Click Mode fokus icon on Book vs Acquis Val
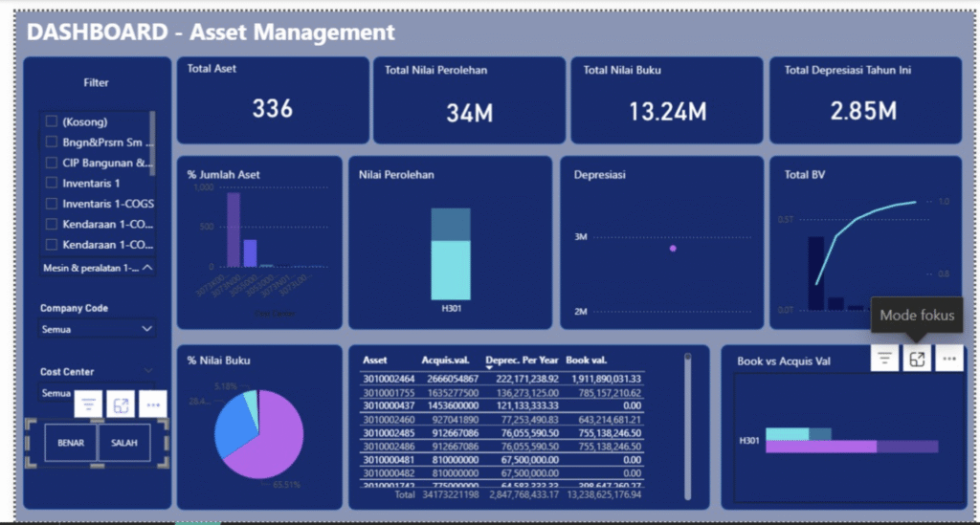Viewport: 980px width, 525px height. pyautogui.click(x=917, y=359)
